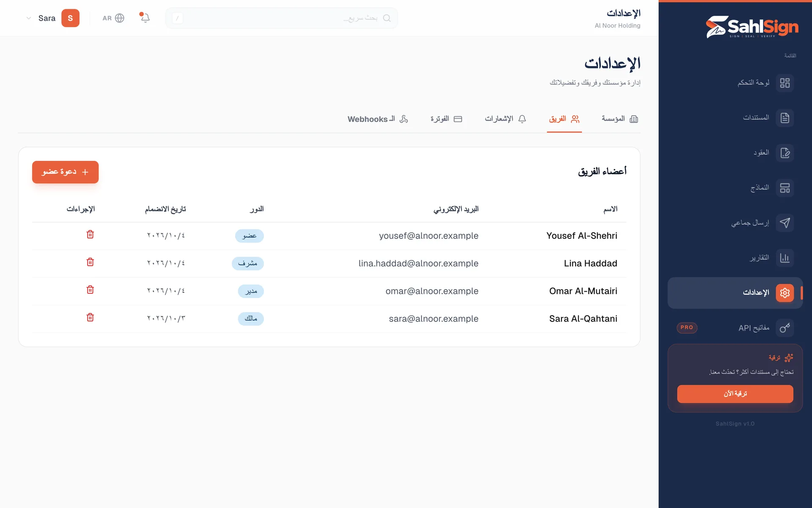Viewport: 812px width, 508px height.
Task: Click the دعوة عضو invite member button
Action: point(65,172)
